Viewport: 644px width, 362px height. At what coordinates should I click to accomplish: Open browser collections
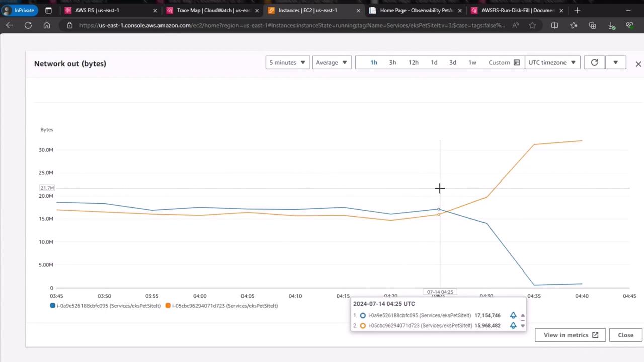(592, 25)
